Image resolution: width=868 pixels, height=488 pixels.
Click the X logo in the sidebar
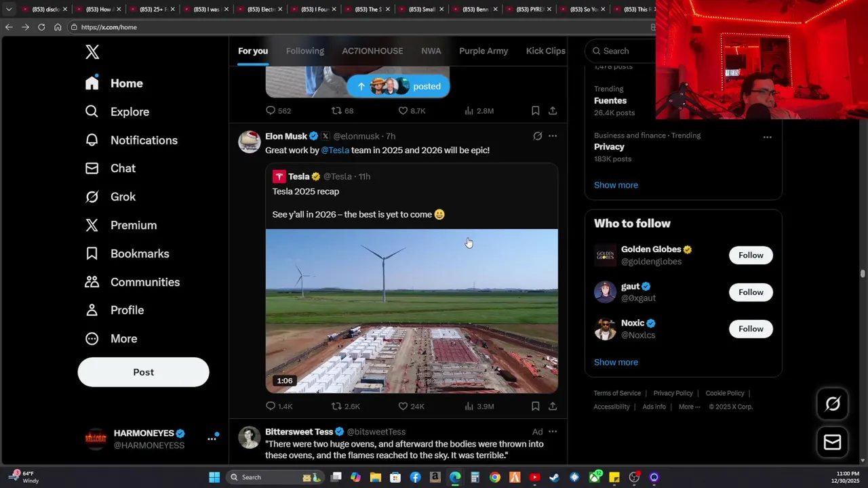point(92,52)
